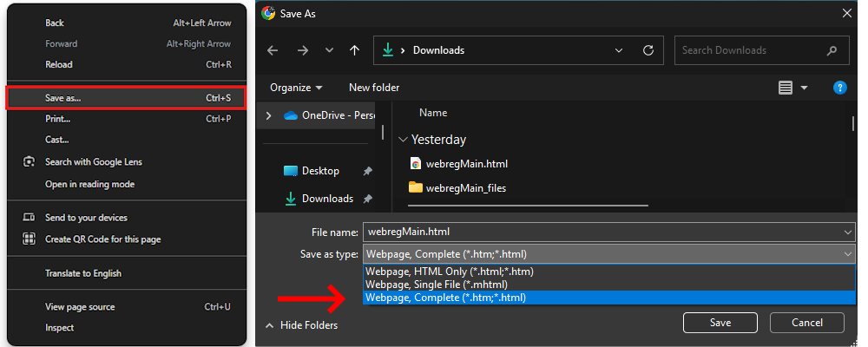Open the address bar path dropdown
868x347 pixels.
(618, 50)
